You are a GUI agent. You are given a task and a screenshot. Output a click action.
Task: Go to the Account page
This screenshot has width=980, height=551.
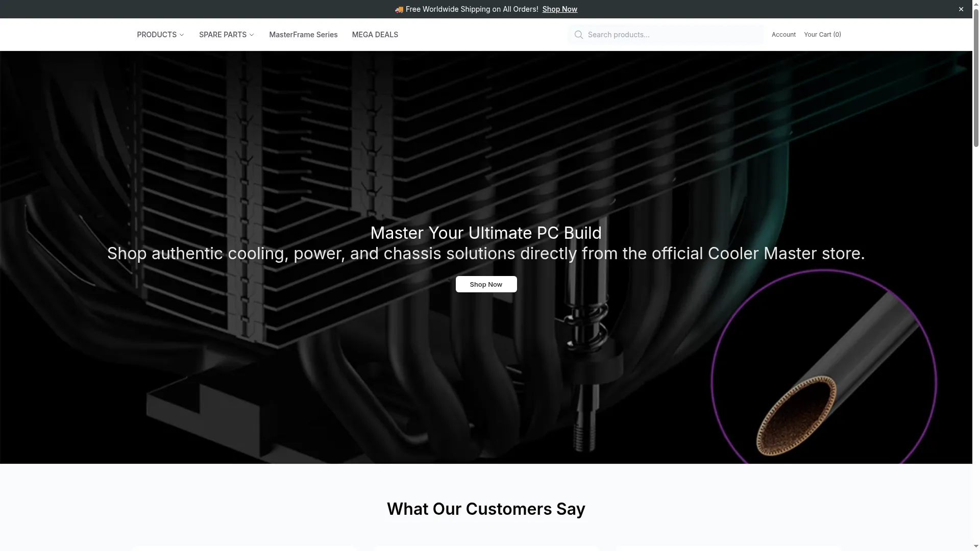click(783, 35)
